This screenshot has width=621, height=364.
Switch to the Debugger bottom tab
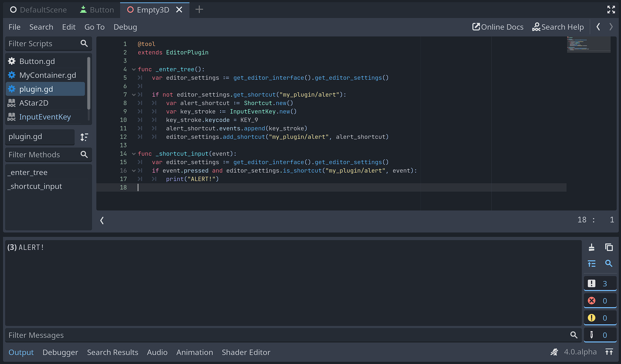tap(60, 352)
